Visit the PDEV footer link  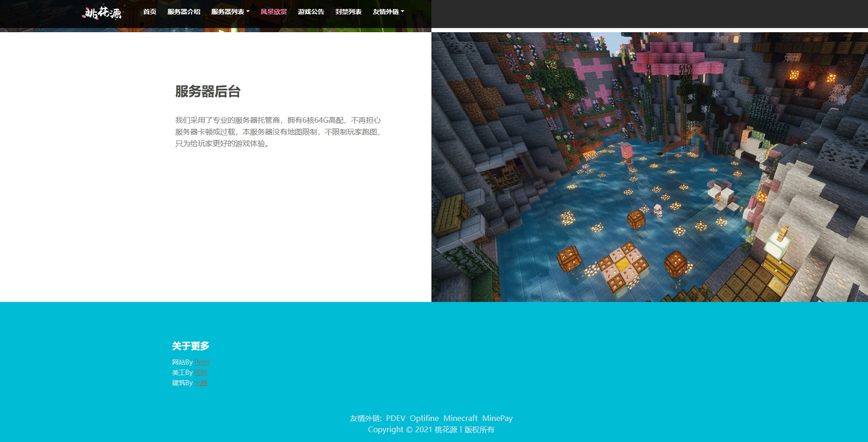(x=395, y=418)
